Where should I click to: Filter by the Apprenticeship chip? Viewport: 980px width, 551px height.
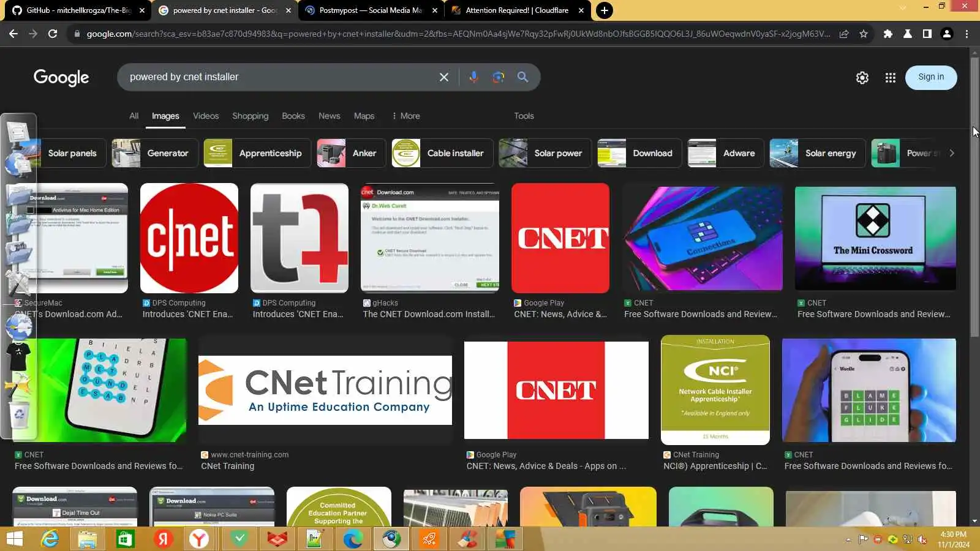[x=257, y=153]
